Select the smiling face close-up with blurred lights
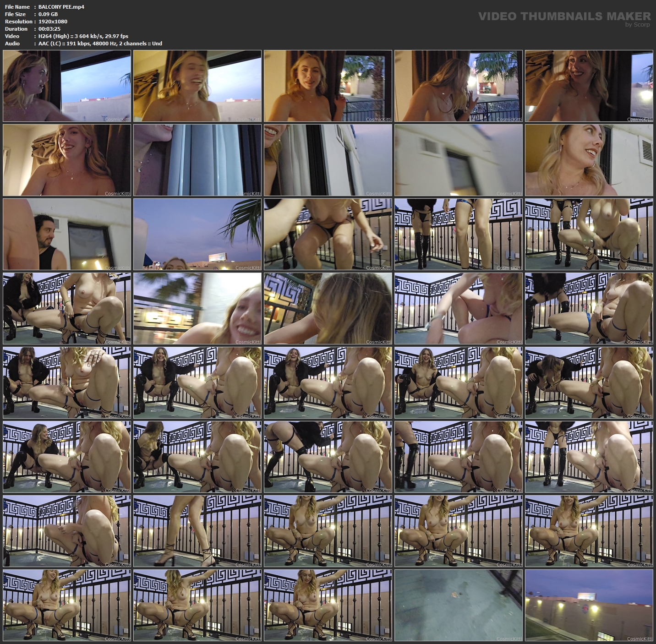 point(197,308)
